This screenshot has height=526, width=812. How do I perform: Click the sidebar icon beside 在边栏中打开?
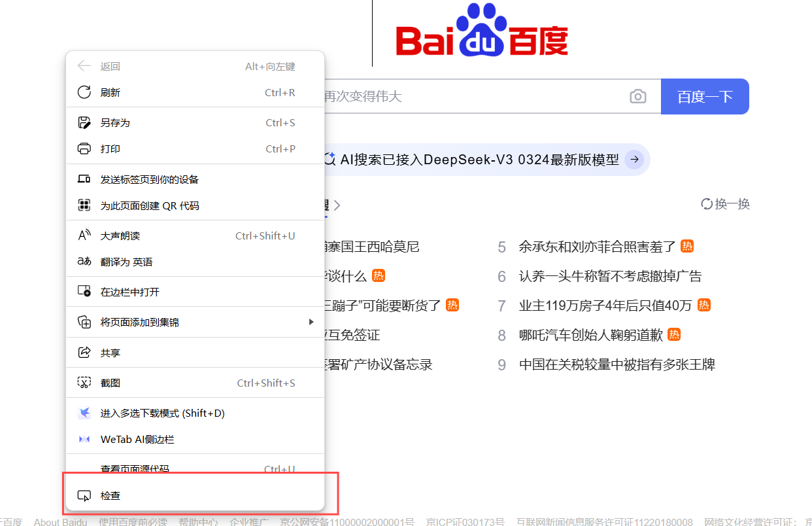[x=84, y=292]
